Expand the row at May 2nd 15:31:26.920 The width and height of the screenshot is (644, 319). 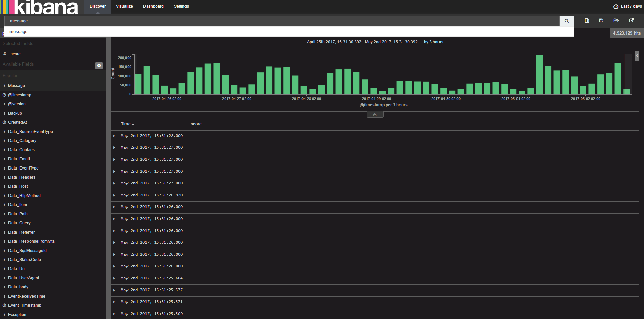[114, 195]
